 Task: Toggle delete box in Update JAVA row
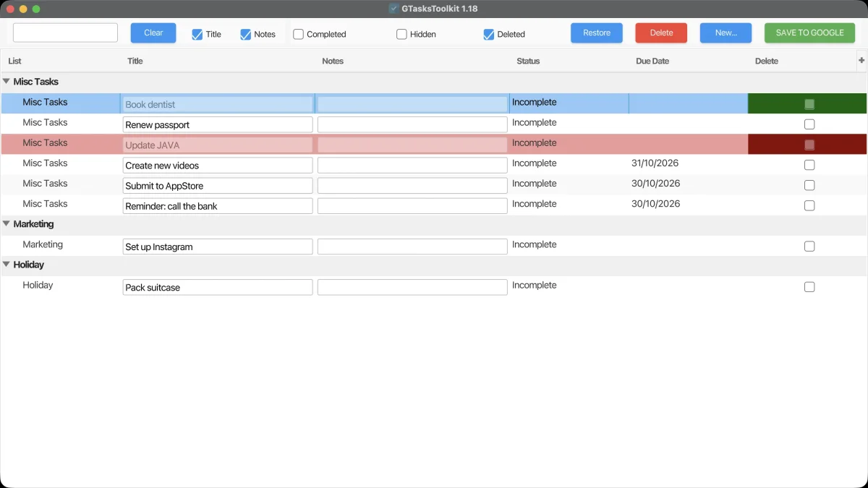pyautogui.click(x=809, y=145)
